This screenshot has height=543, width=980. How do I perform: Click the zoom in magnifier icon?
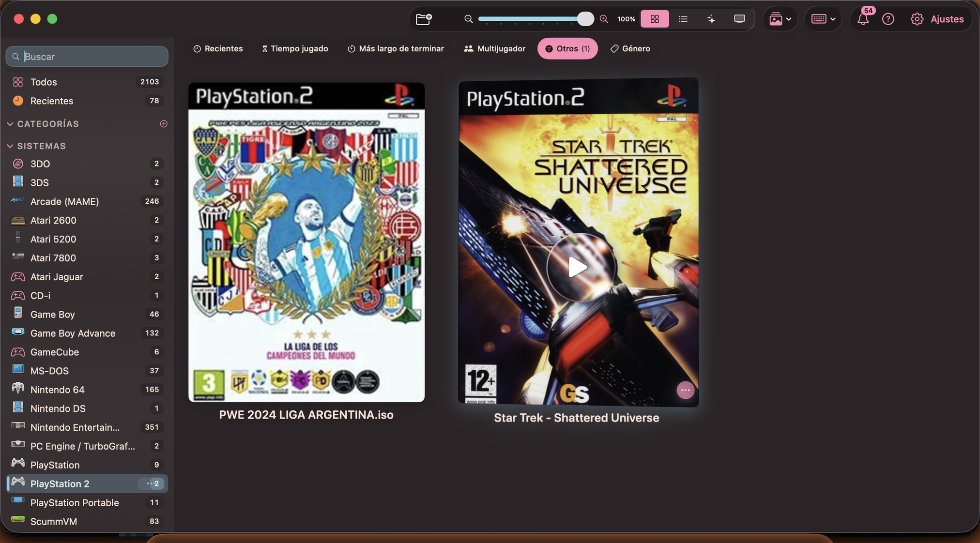click(604, 19)
